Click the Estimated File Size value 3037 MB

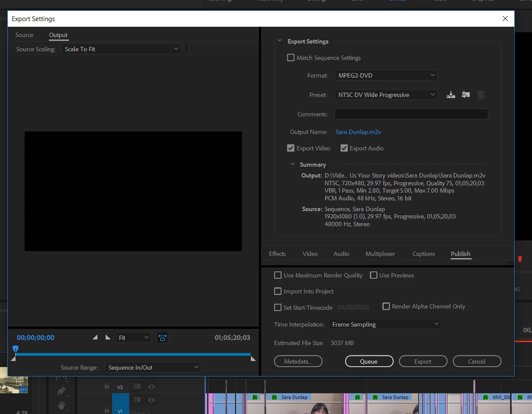pos(342,343)
